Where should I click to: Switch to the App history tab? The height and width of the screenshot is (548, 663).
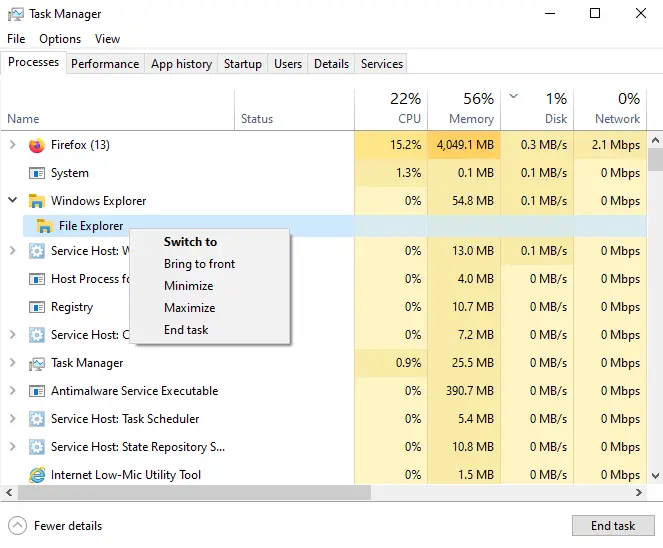[x=181, y=64]
